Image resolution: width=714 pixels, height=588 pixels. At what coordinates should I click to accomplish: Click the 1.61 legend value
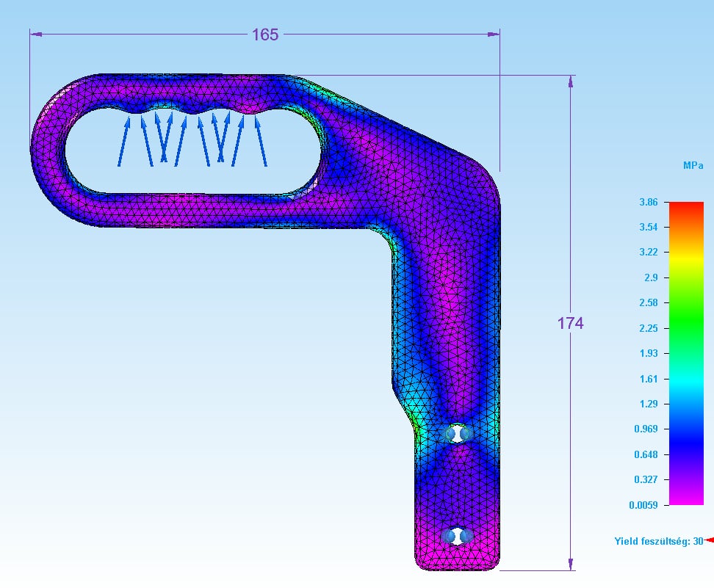(649, 379)
